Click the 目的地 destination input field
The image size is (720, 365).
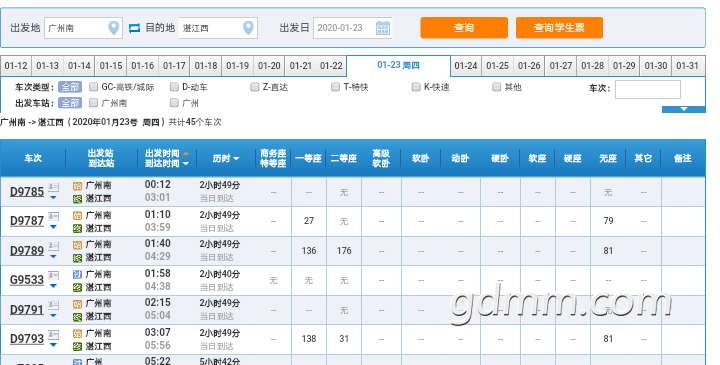pyautogui.click(x=218, y=28)
